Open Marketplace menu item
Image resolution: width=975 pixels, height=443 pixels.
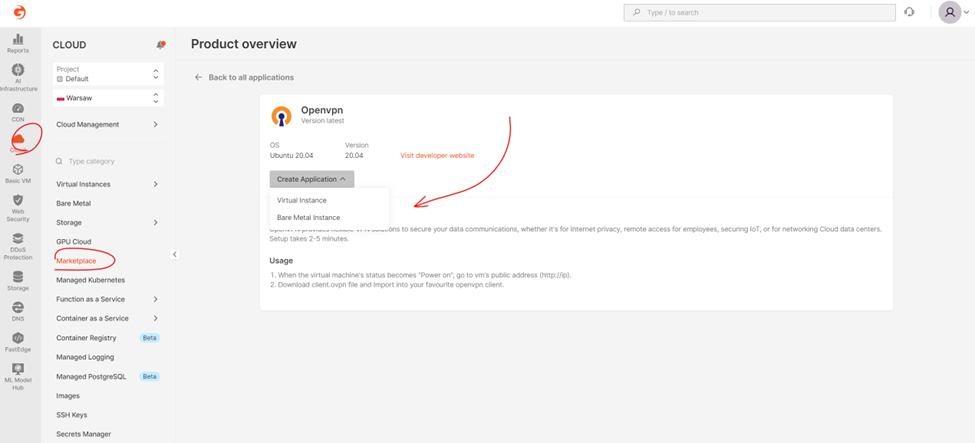[x=76, y=261]
